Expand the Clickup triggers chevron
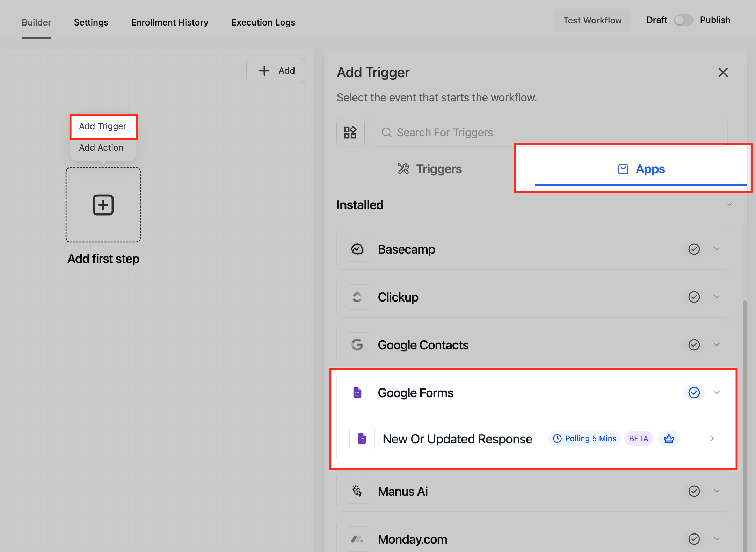 coord(717,297)
